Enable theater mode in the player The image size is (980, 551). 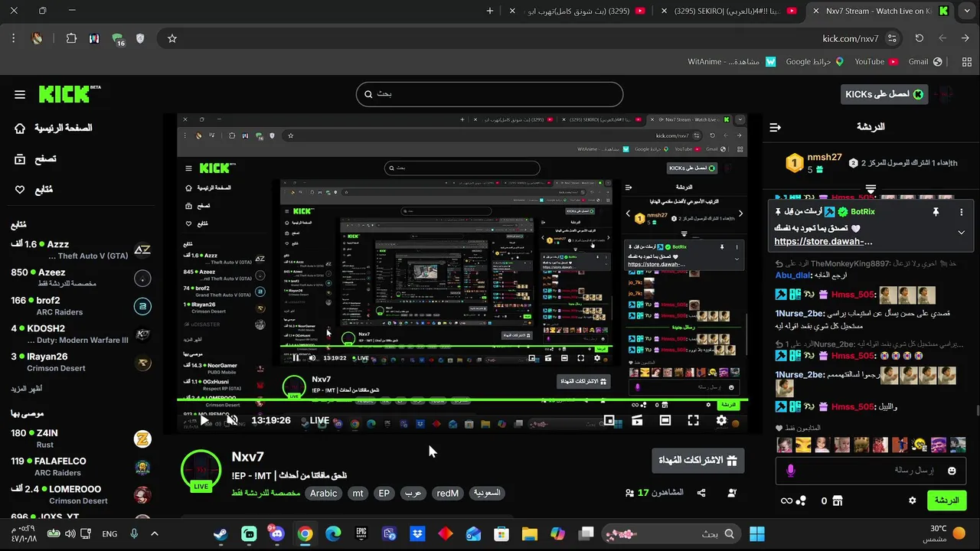coord(665,420)
